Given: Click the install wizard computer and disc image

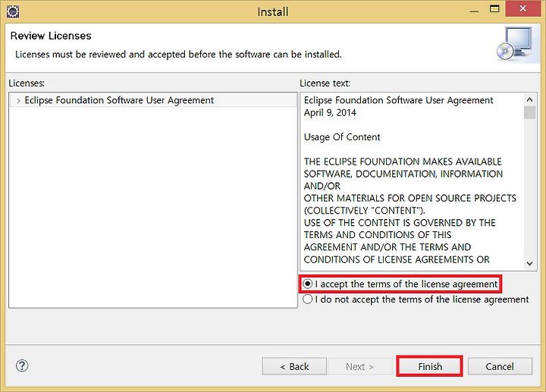Looking at the screenshot, I should 515,44.
